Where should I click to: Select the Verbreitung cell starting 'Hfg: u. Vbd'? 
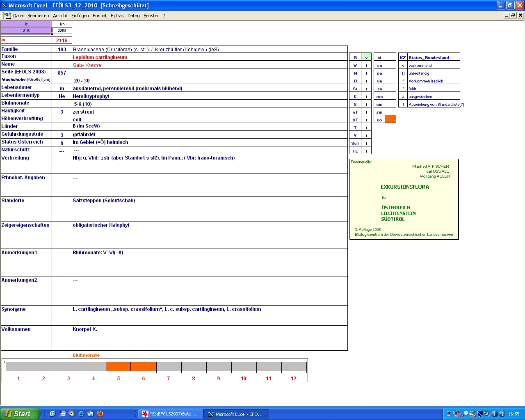pos(210,164)
